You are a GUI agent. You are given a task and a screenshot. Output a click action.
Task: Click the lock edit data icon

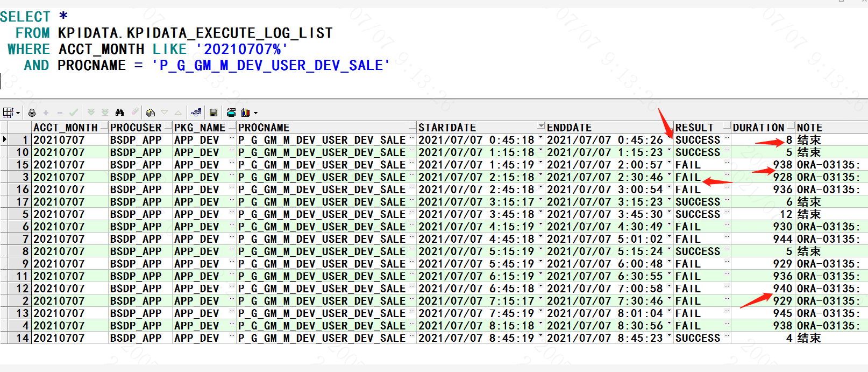pos(32,113)
